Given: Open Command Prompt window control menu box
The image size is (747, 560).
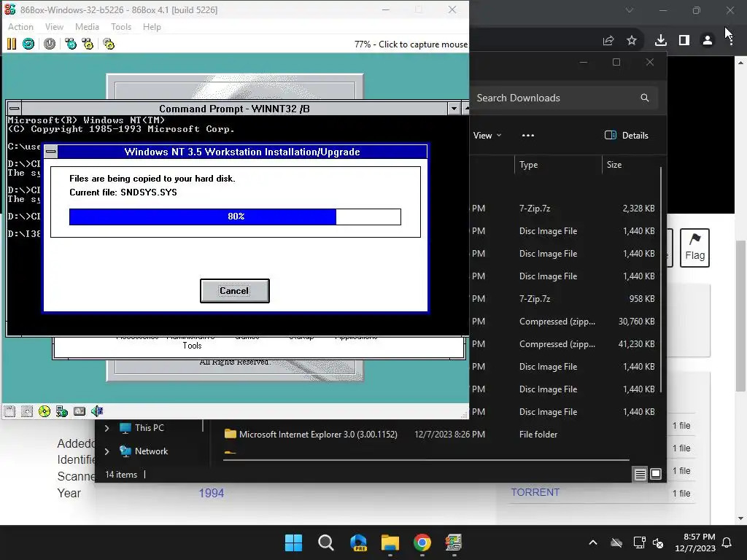Looking at the screenshot, I should [15, 109].
